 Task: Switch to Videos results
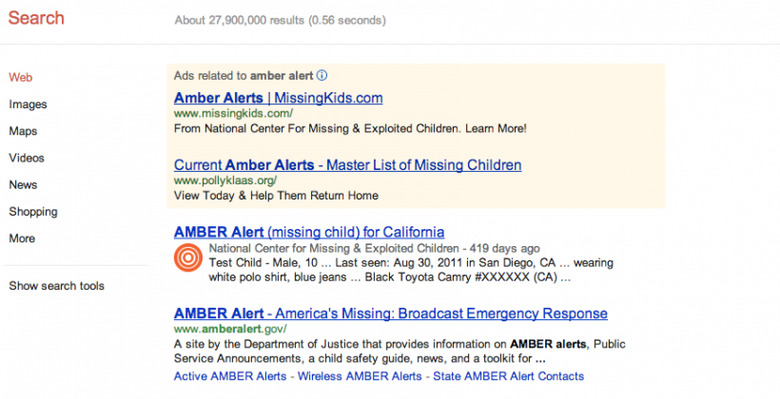[x=26, y=158]
